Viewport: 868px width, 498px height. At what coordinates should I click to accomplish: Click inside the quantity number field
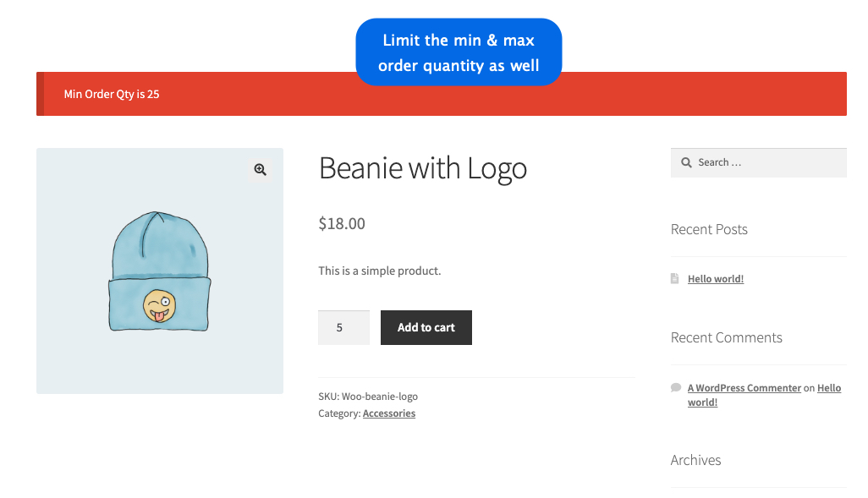(343, 327)
